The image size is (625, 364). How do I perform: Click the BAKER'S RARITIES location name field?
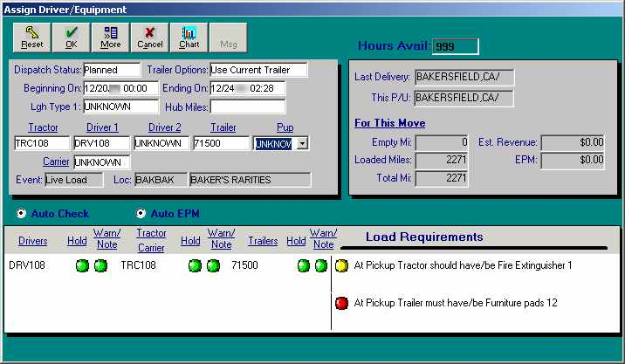coord(250,180)
